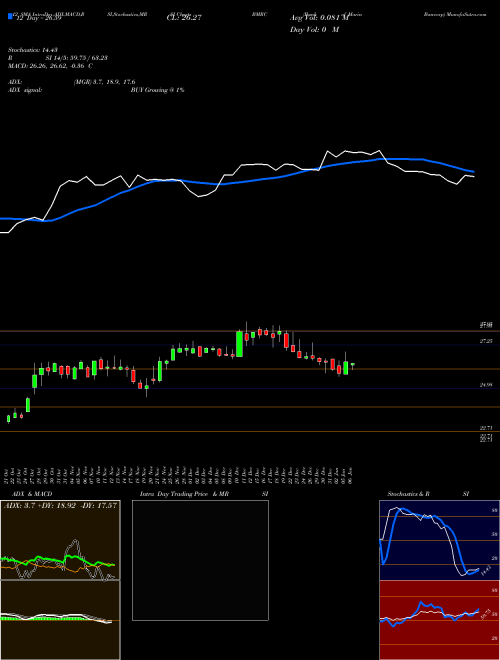The height and width of the screenshot is (660, 500).
Task: Click the 'CL: 26.27' closing price label
Action: tap(185, 18)
